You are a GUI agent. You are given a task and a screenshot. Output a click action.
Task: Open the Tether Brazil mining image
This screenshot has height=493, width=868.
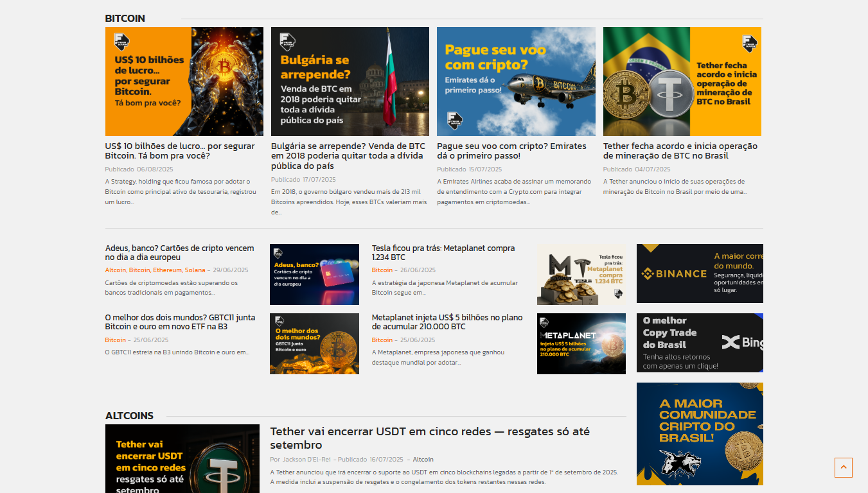682,82
